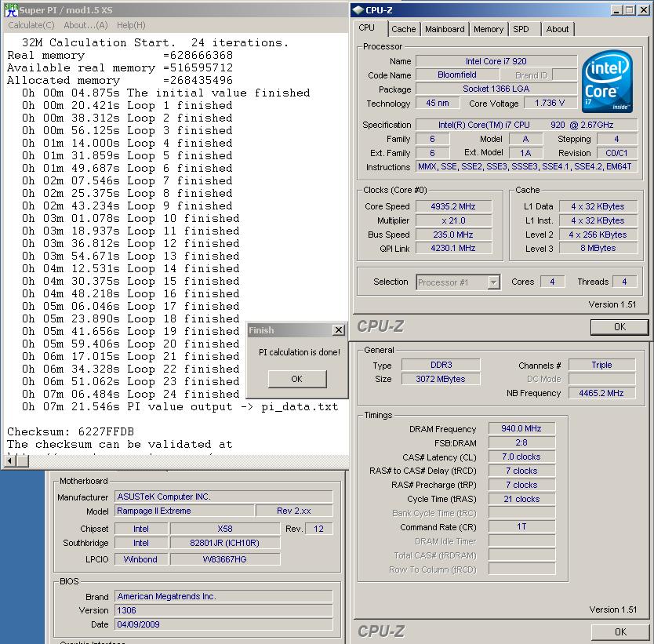Screen dimensions: 654x644
Task: Click OK in the CPU-Z CPU window
Action: tap(619, 327)
